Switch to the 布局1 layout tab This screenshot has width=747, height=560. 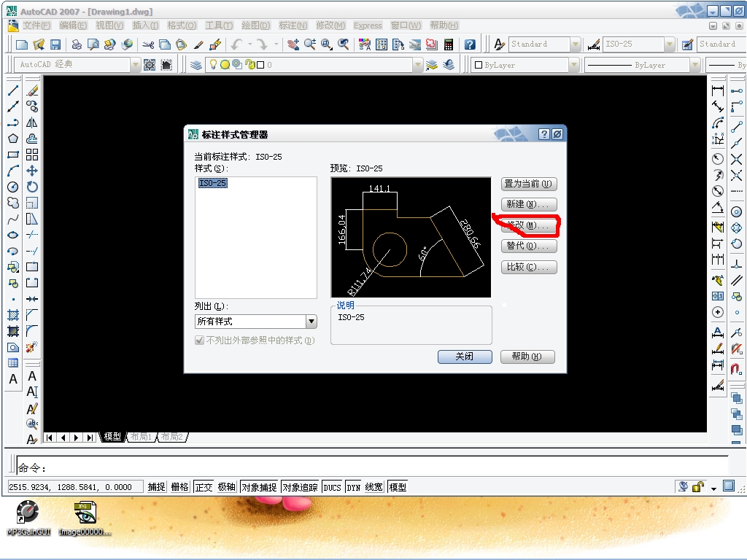141,437
